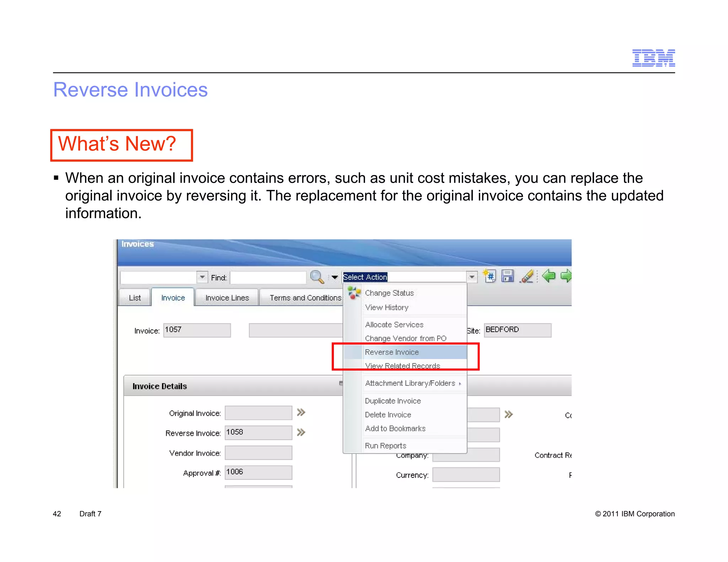Click the Approval # field 1006
The width and height of the screenshot is (728, 562).
click(x=258, y=472)
